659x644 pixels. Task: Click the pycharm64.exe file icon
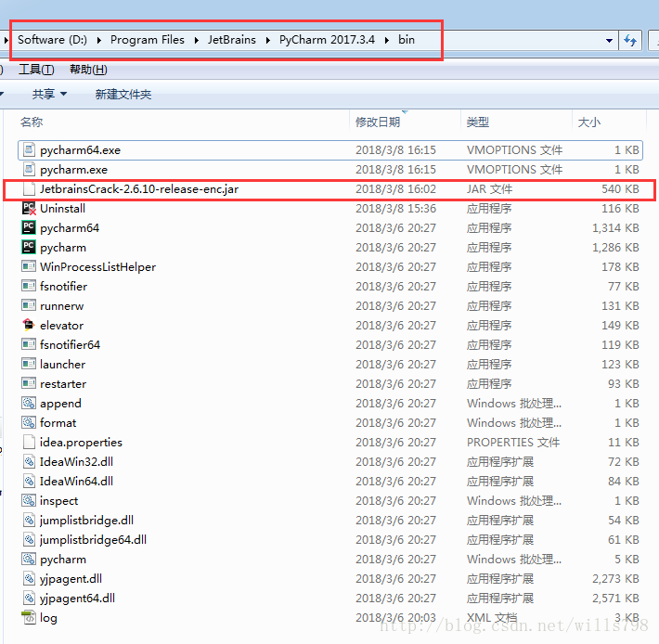click(x=29, y=149)
